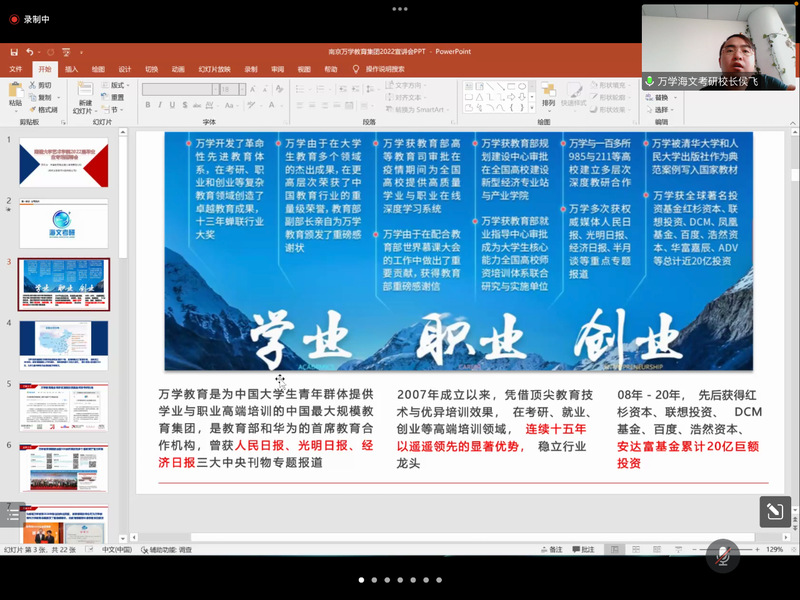800x600 pixels.
Task: Select the triangle shape in shapes gallery
Action: click(480, 97)
